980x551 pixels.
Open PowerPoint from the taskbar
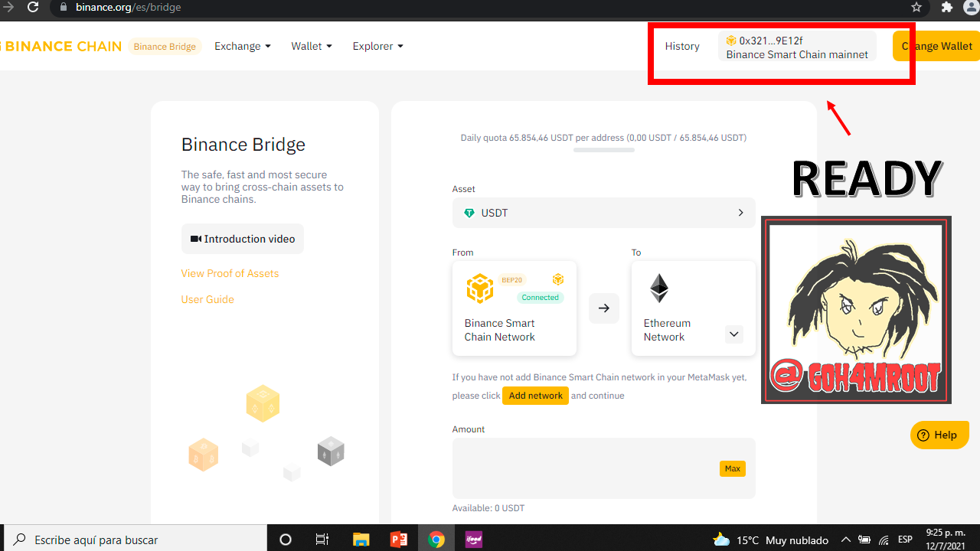(399, 540)
